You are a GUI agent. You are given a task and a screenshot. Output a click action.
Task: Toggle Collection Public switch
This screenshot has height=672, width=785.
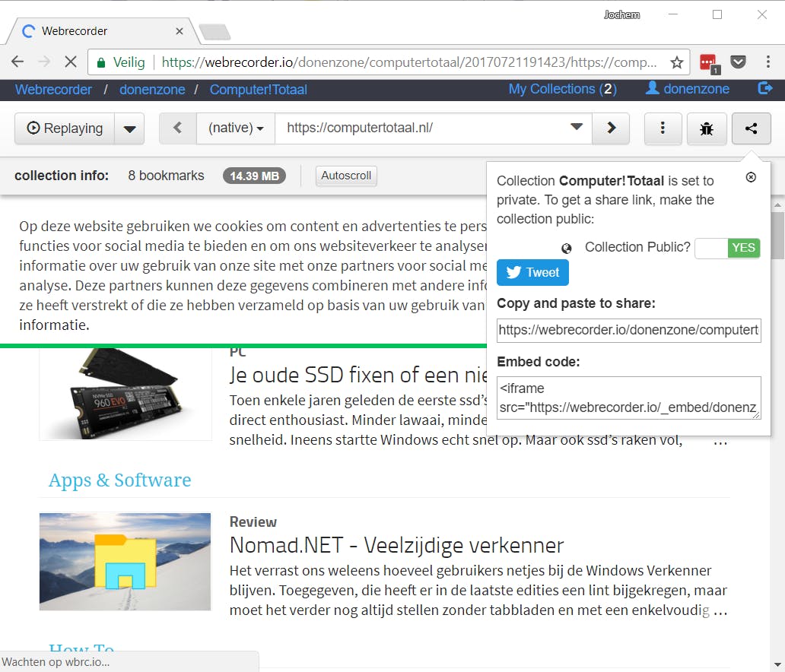pyautogui.click(x=727, y=248)
